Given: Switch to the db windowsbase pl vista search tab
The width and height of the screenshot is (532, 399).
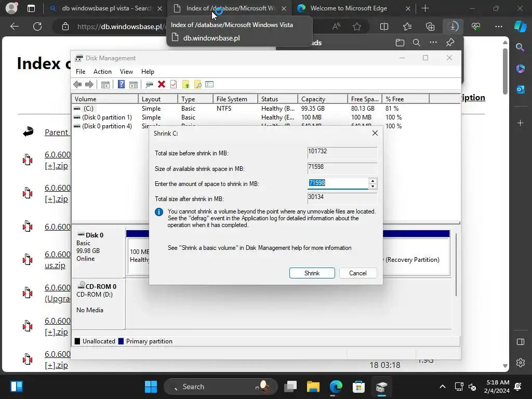Looking at the screenshot, I should [x=106, y=8].
